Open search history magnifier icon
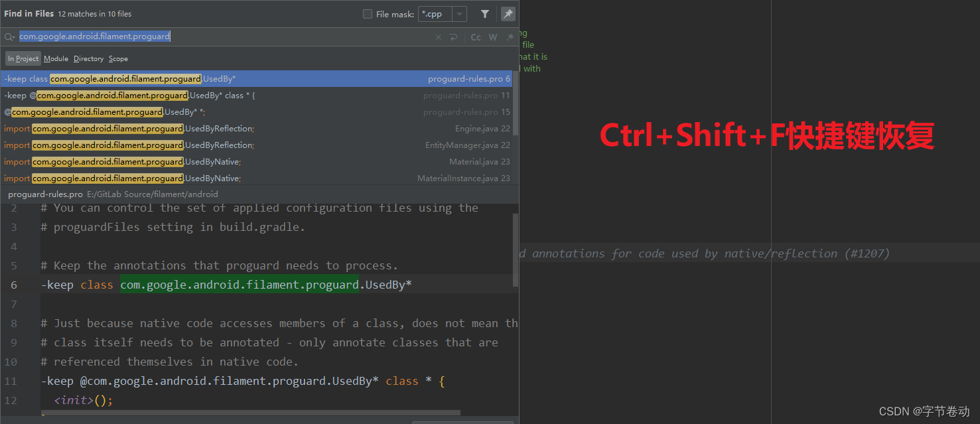The height and width of the screenshot is (424, 980). (9, 37)
